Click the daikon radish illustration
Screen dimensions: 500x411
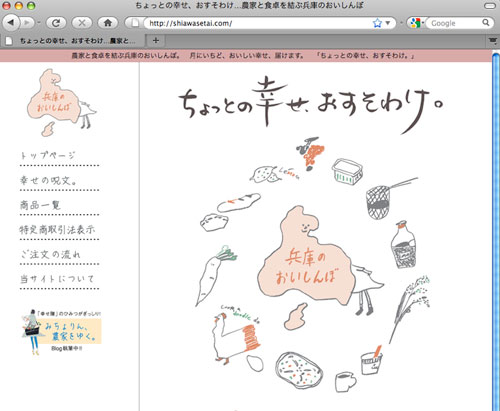click(215, 276)
